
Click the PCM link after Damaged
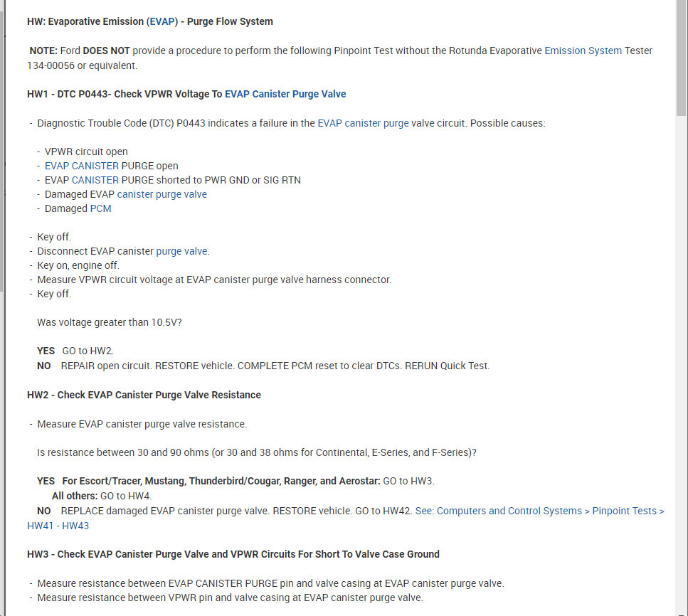point(100,208)
